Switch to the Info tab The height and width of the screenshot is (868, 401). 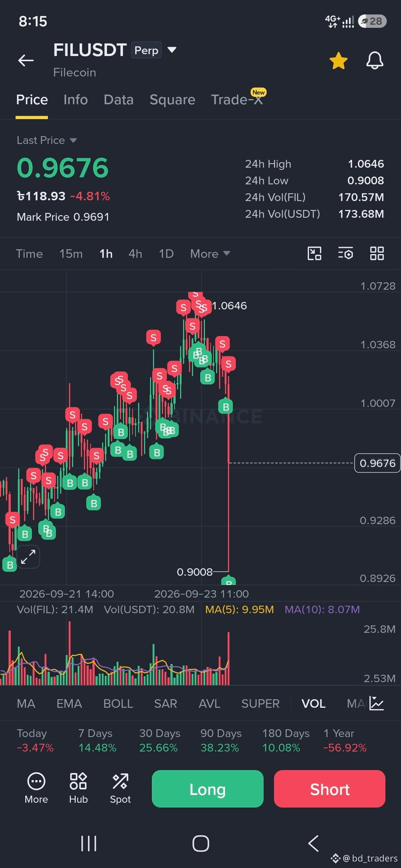point(76,100)
